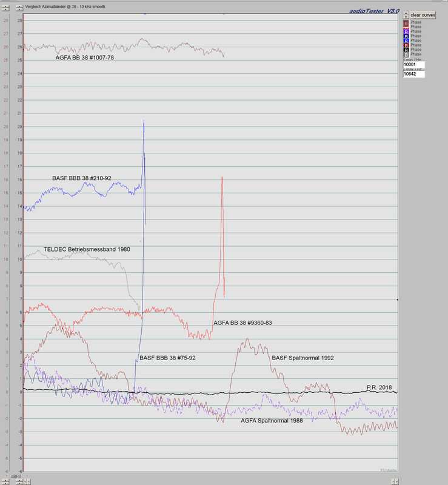448x485 pixels.
Task: Click bottom-right horizontal scroll arrows
Action: pos(395,481)
